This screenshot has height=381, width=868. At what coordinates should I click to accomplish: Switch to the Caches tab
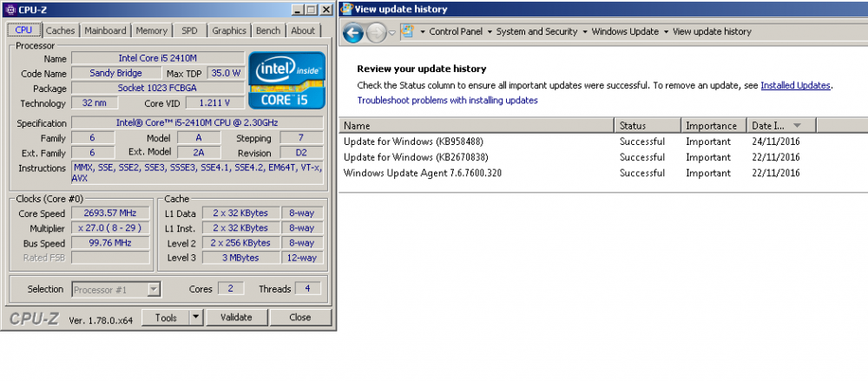point(61,31)
